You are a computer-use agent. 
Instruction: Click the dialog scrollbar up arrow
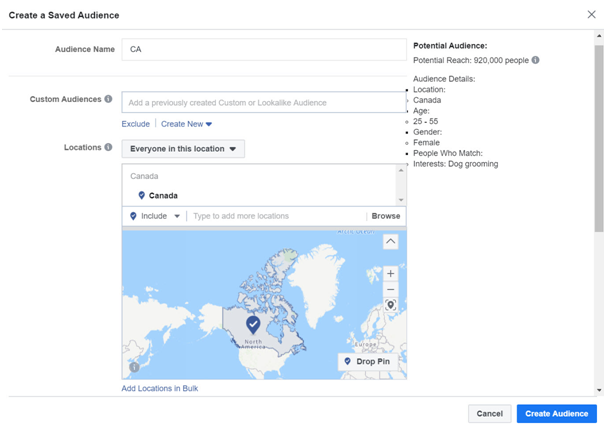599,36
